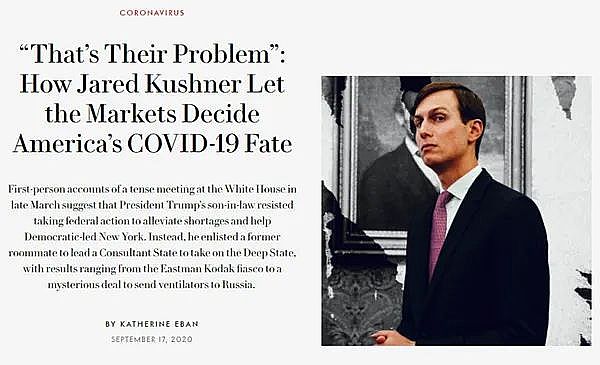This screenshot has width=600, height=365.
Task: Click the peeling wall paint in photo
Action: (564, 96)
